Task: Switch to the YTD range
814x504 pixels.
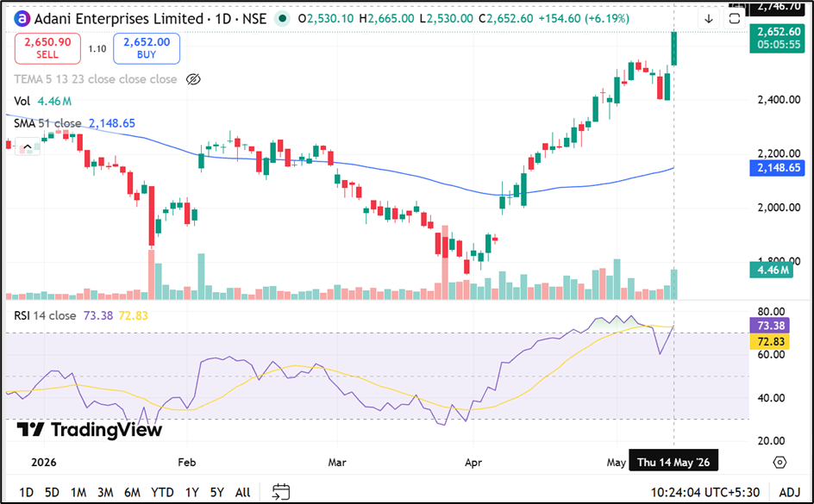Action: [162, 492]
